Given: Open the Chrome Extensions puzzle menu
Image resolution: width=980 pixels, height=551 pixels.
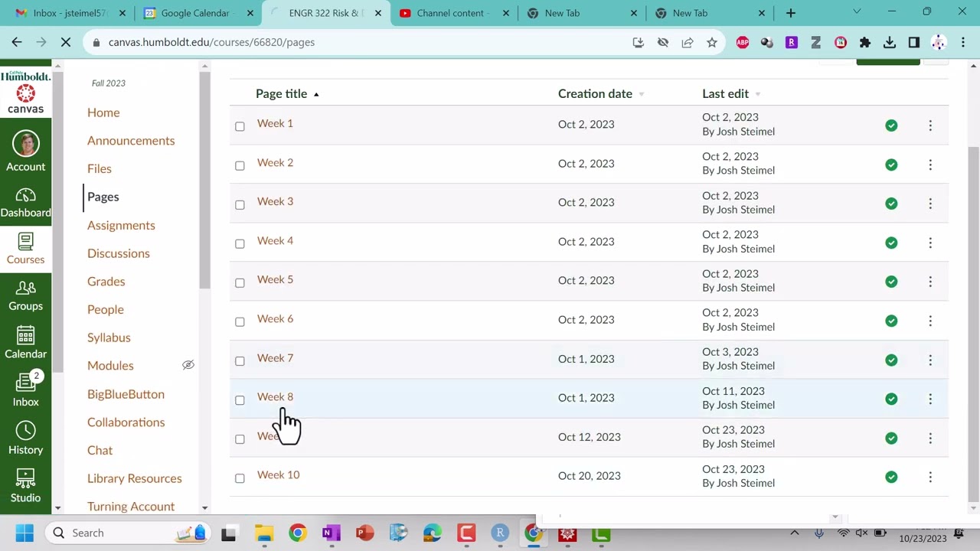Looking at the screenshot, I should pos(865,42).
